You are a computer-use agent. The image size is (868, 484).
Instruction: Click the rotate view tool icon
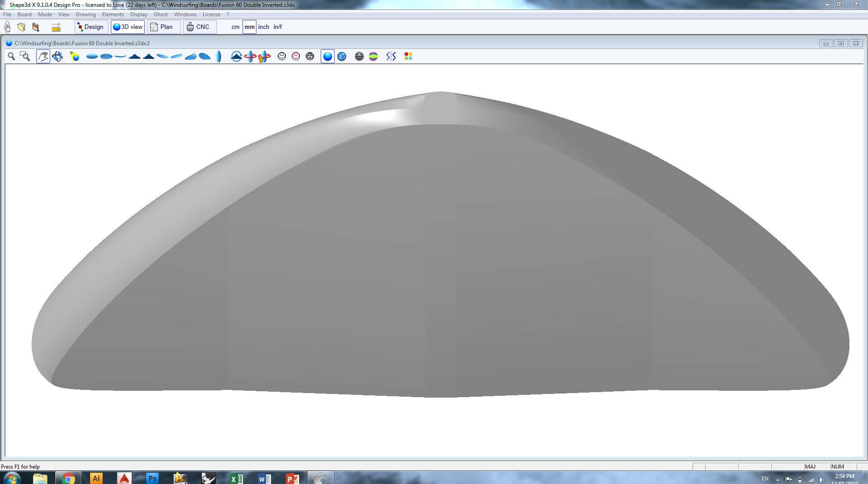57,57
